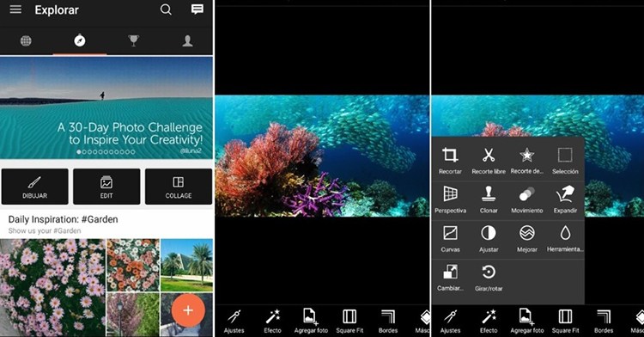Switch to the globe feed tab
This screenshot has width=644, height=337.
point(26,40)
